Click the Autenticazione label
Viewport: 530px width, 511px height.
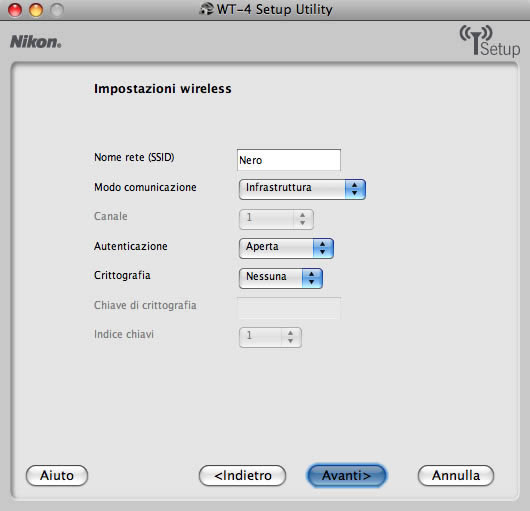click(130, 246)
